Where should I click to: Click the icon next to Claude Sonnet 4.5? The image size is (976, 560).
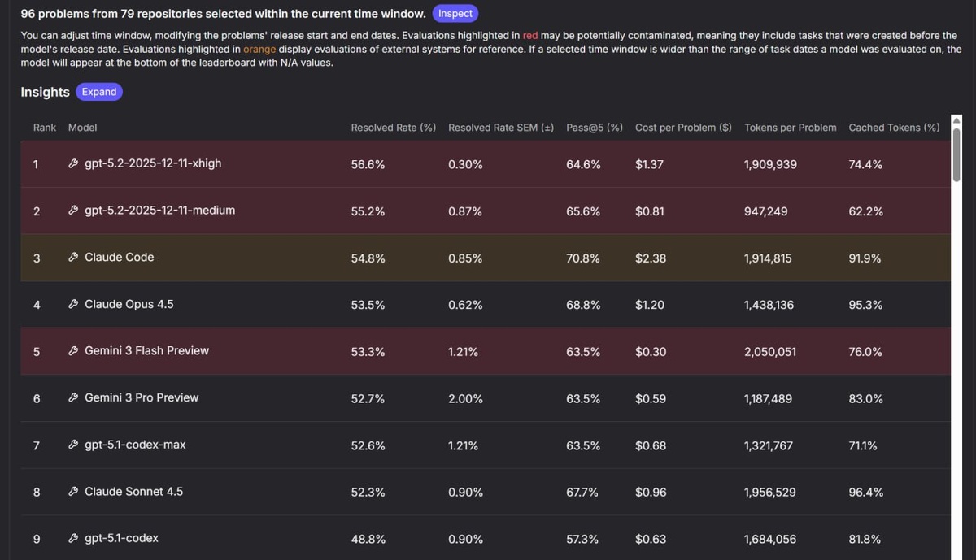[x=73, y=492]
